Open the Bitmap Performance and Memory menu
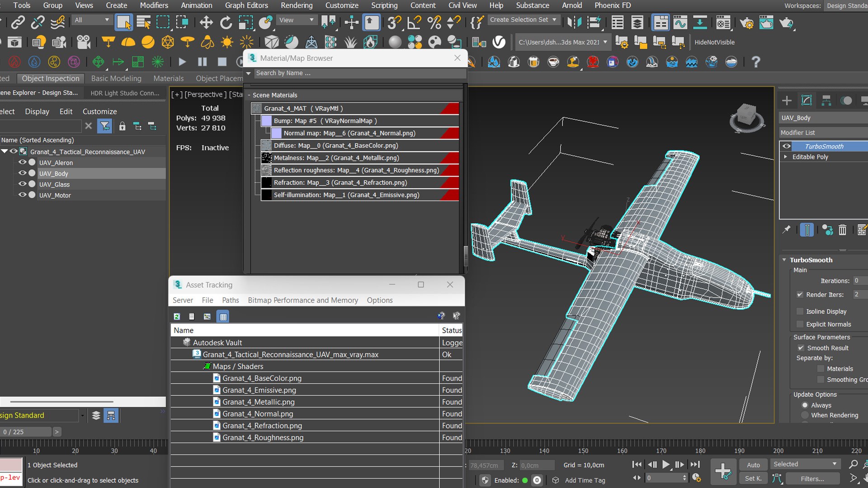 click(303, 300)
